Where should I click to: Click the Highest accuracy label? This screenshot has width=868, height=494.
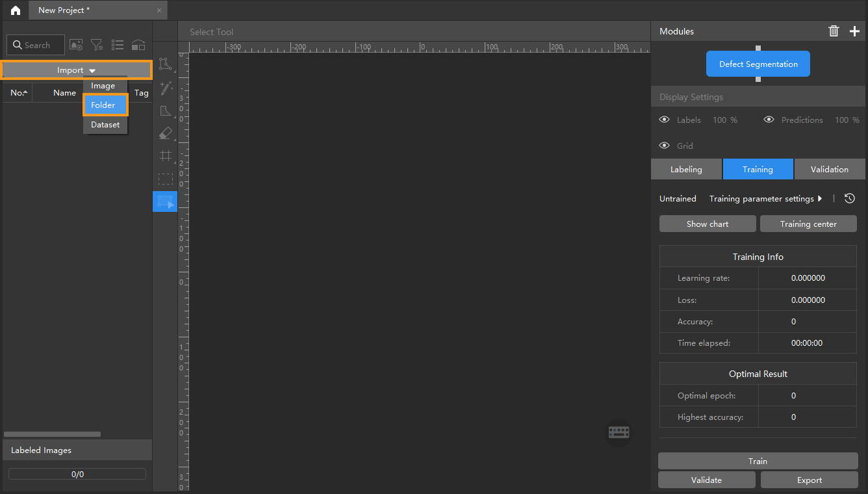[710, 417]
